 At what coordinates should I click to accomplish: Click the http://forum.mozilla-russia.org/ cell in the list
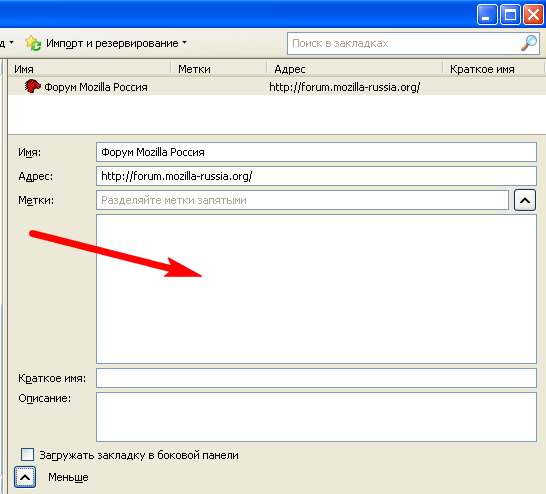[345, 87]
